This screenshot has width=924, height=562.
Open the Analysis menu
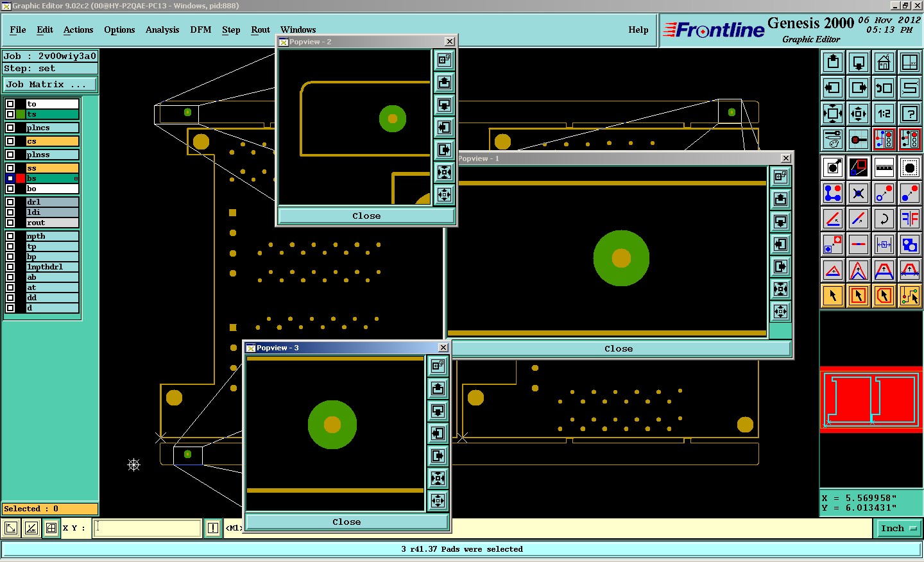pos(162,30)
